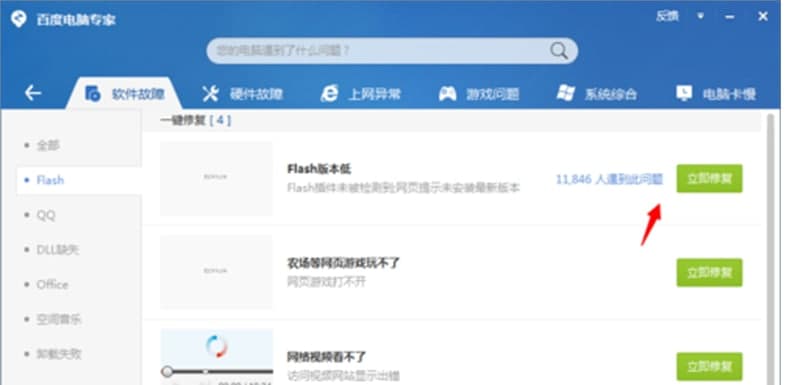Click the 网络视频看不了 title
This screenshot has height=385, width=789.
(x=327, y=357)
